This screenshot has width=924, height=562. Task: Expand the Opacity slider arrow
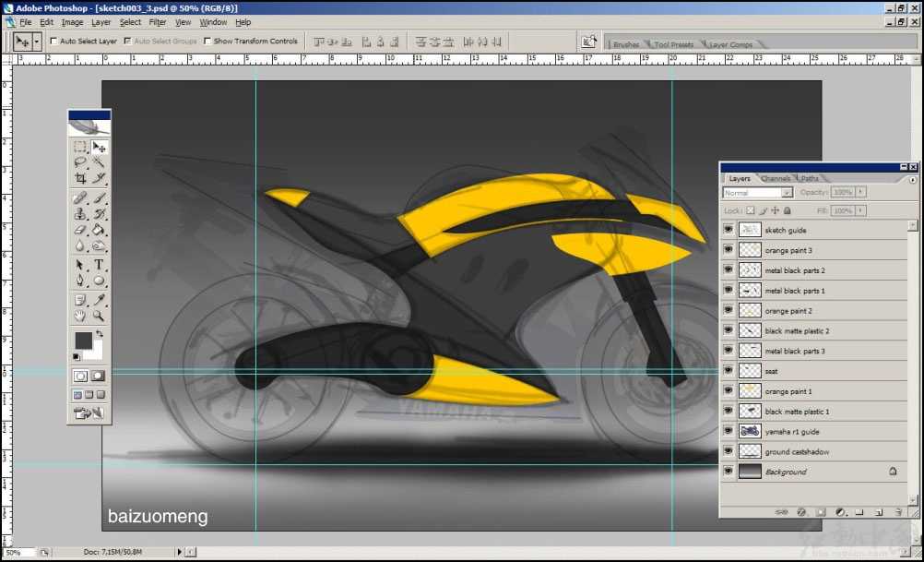point(861,193)
